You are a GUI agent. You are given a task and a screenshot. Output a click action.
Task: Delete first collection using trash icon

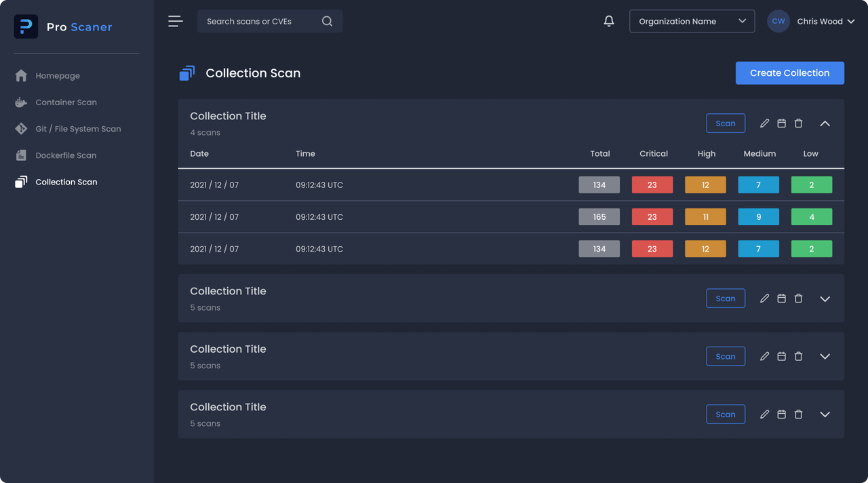click(x=798, y=123)
